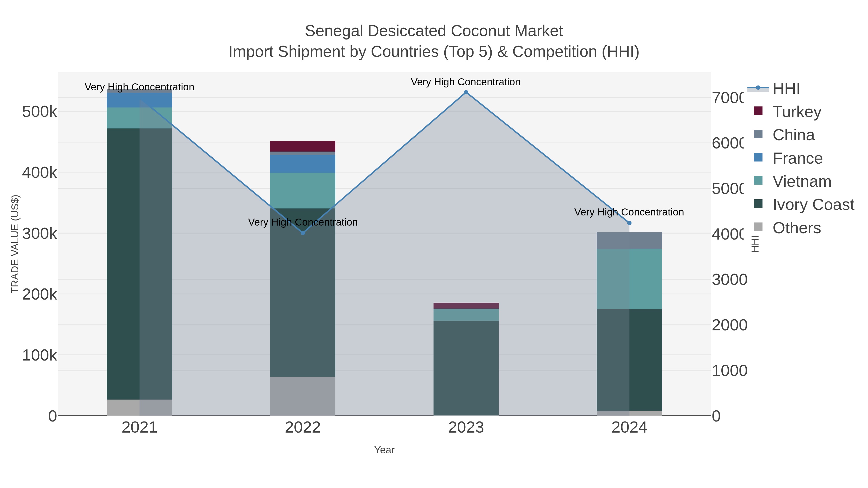Screen dimensions: 868x488
Task: Click the 'Year' x-axis title
Action: click(384, 450)
